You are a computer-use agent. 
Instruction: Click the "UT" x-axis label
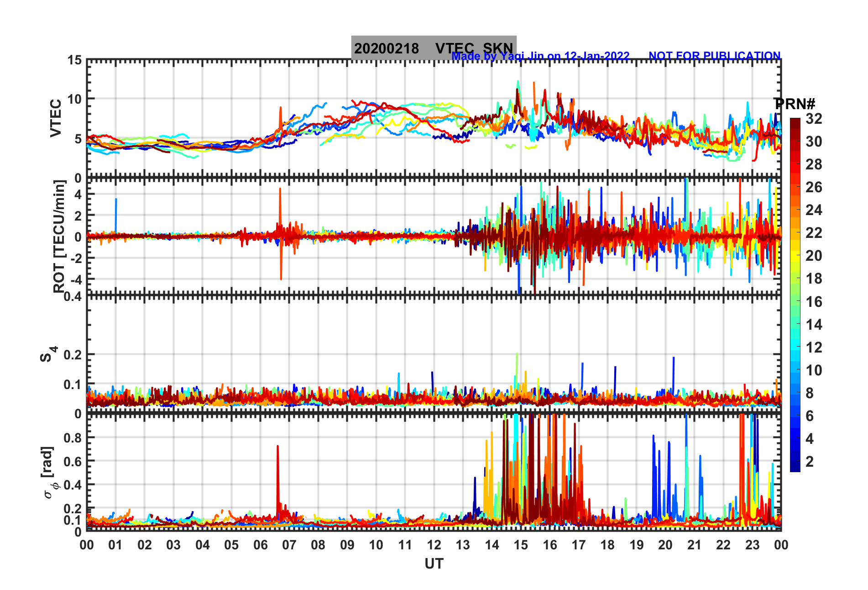[434, 564]
